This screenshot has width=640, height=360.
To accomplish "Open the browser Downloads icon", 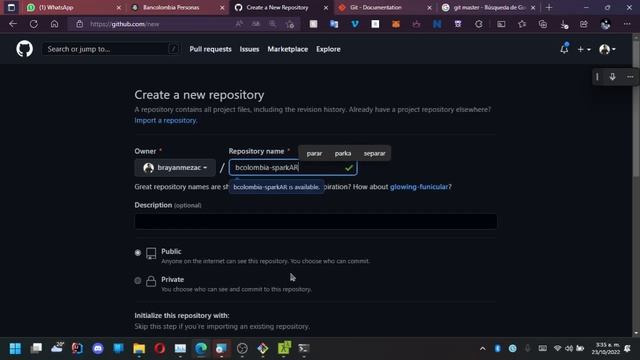I will (x=564, y=24).
